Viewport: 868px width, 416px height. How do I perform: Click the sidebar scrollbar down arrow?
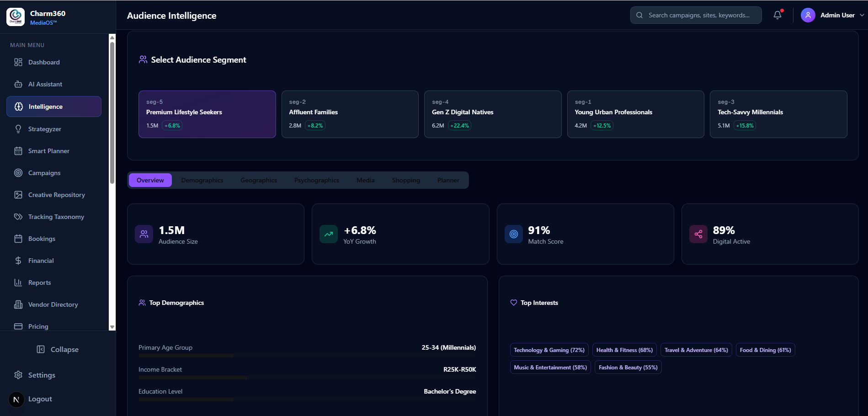tap(112, 327)
